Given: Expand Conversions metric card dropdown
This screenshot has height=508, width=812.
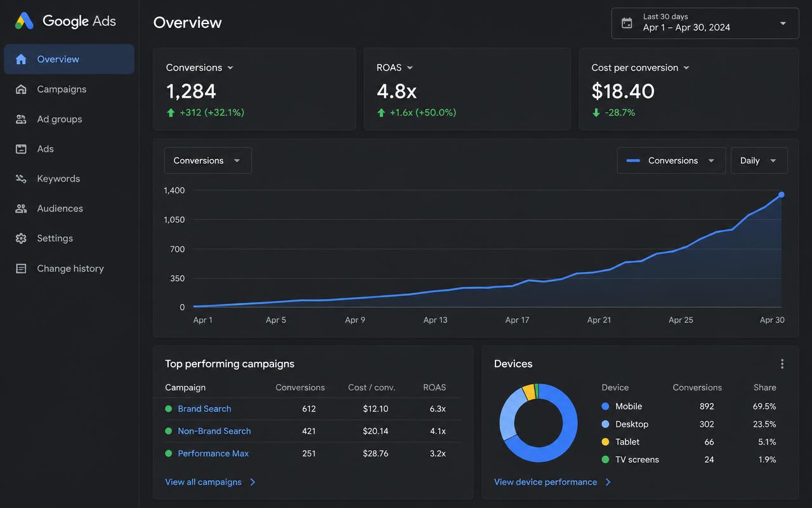Looking at the screenshot, I should 230,68.
